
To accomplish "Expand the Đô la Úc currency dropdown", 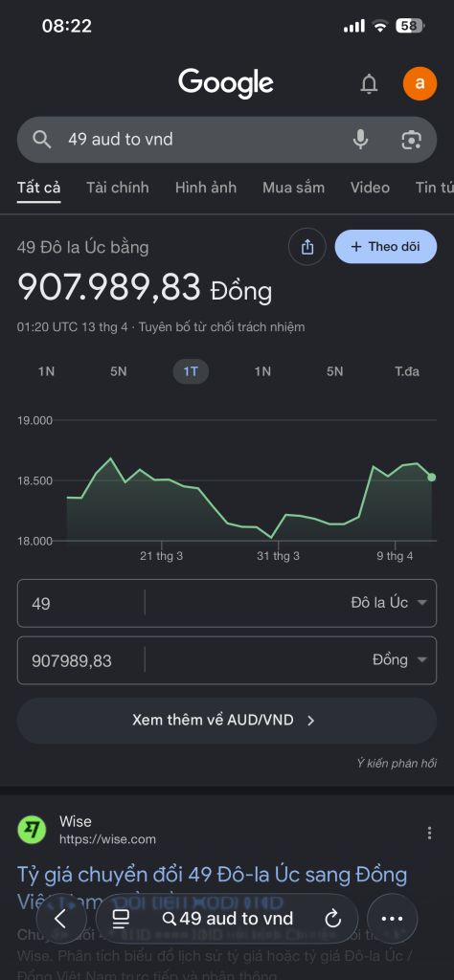I will coord(388,603).
